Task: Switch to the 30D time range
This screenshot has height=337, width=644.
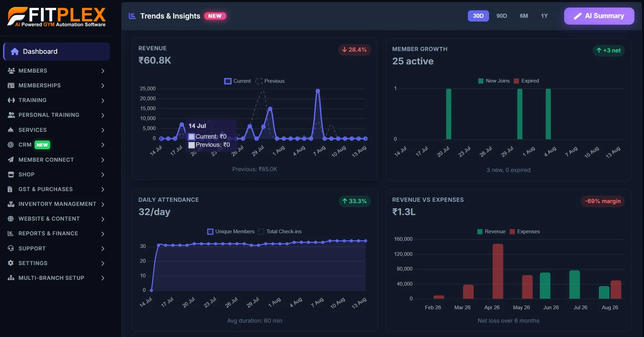Action: 478,16
